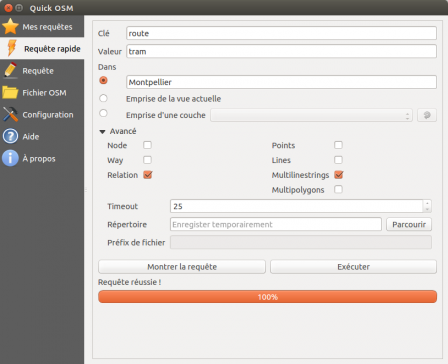Open the Aide section label

(x=31, y=137)
